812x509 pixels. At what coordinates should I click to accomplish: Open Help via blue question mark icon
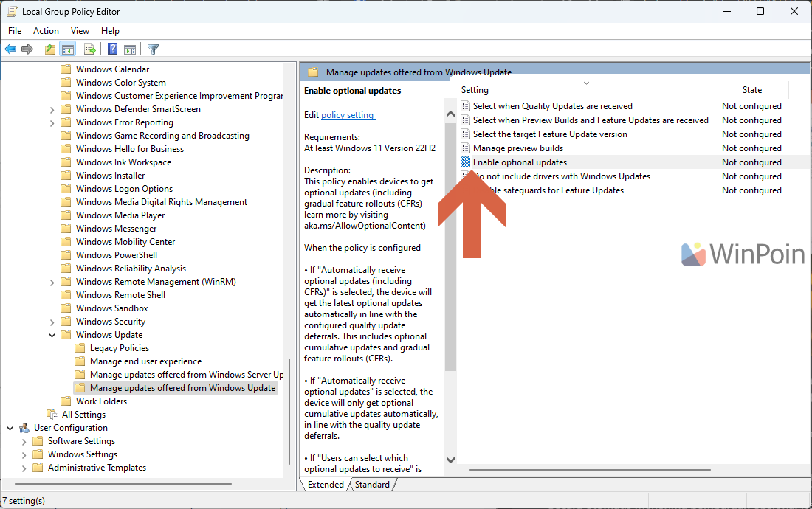click(112, 49)
